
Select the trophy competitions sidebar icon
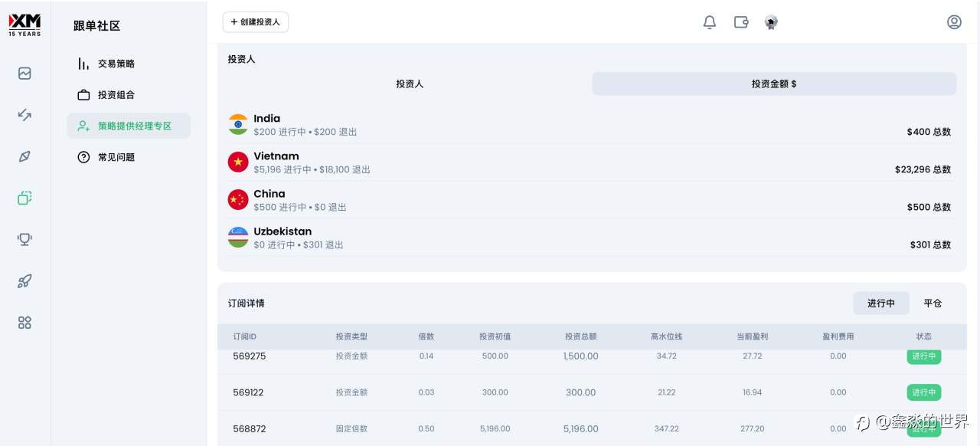(x=24, y=239)
